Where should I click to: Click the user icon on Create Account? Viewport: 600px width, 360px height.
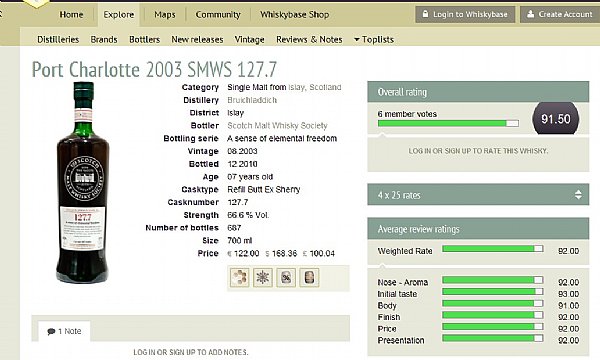[530, 14]
